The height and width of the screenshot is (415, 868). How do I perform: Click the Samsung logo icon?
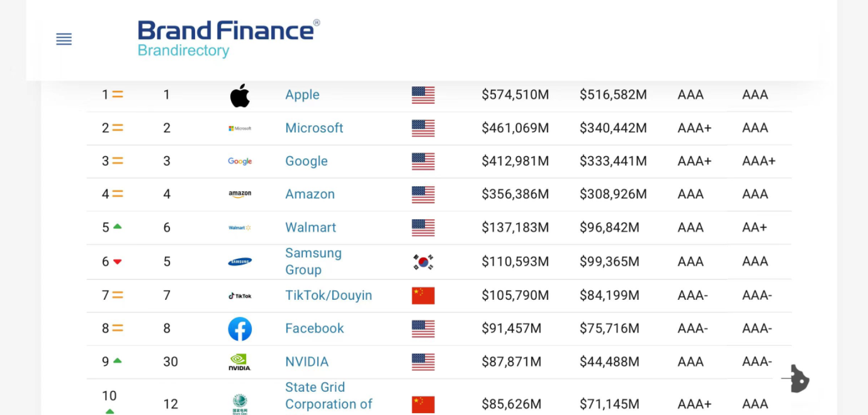pos(240,261)
